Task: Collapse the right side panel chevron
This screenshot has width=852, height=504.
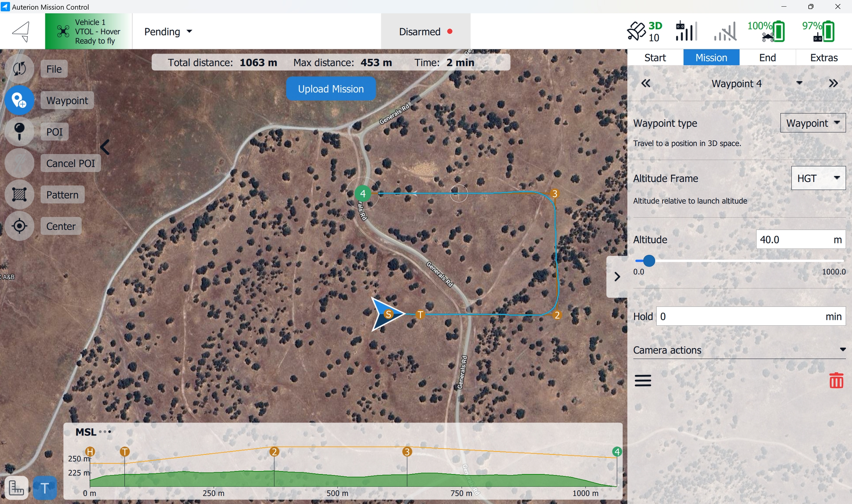Action: click(x=617, y=277)
